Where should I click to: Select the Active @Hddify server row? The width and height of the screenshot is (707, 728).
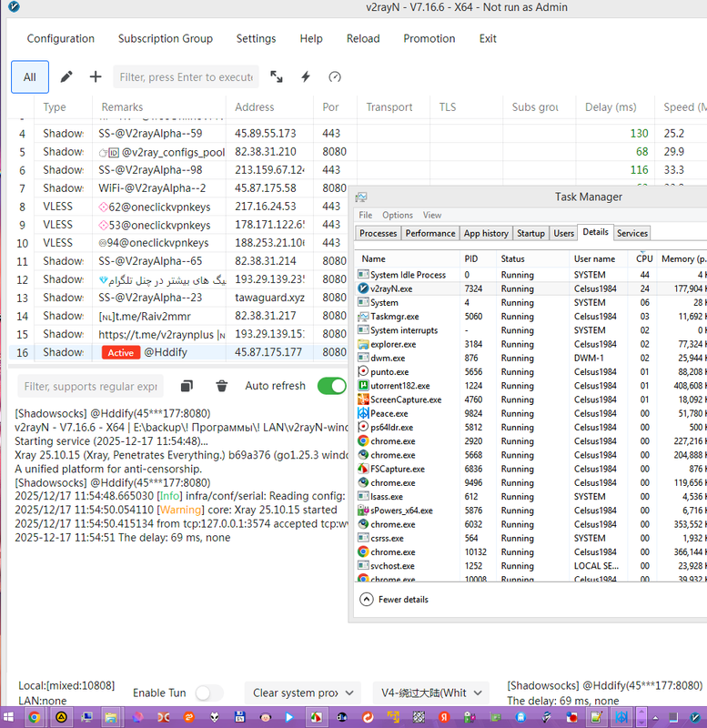tap(178, 352)
